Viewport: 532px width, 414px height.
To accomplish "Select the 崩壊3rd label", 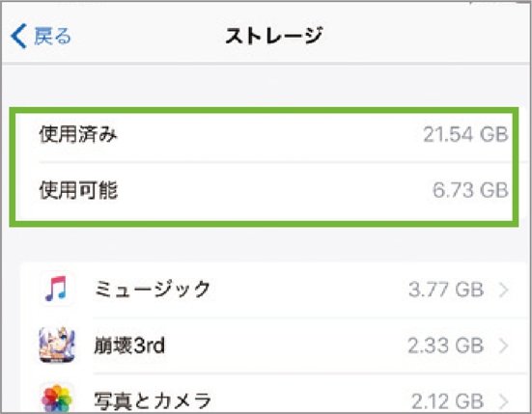I will 129,345.
